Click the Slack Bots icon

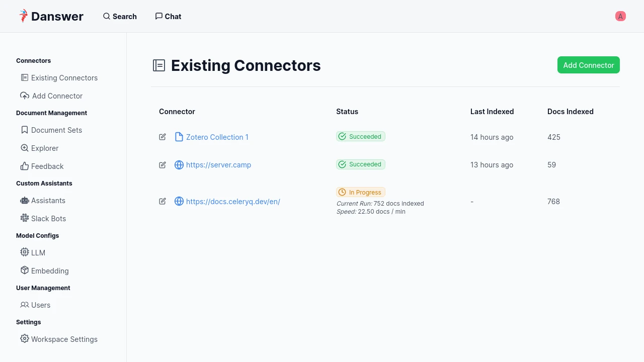(x=25, y=218)
